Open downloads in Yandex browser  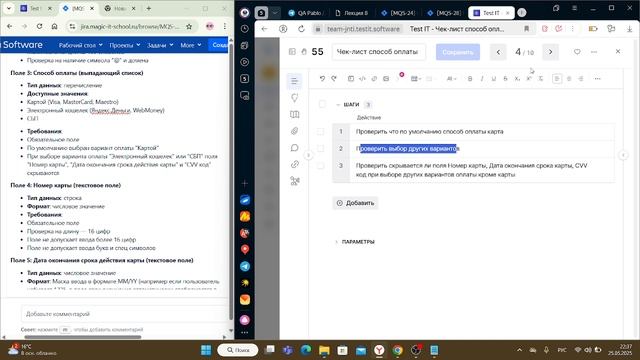(x=629, y=29)
